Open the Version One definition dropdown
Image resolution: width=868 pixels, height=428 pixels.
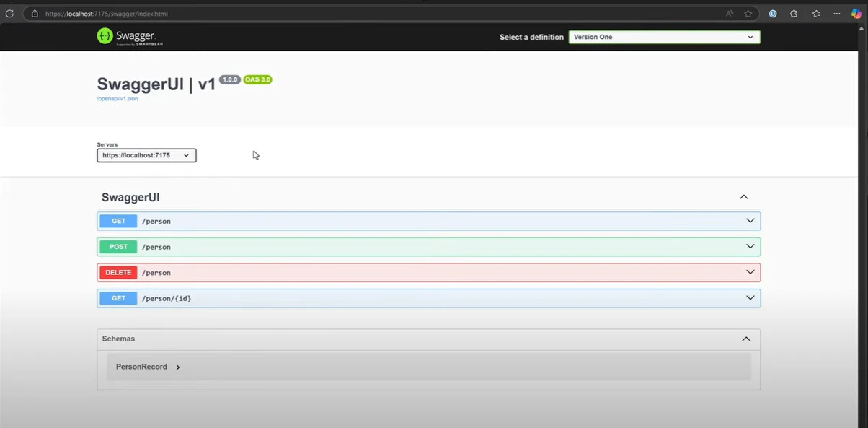663,37
